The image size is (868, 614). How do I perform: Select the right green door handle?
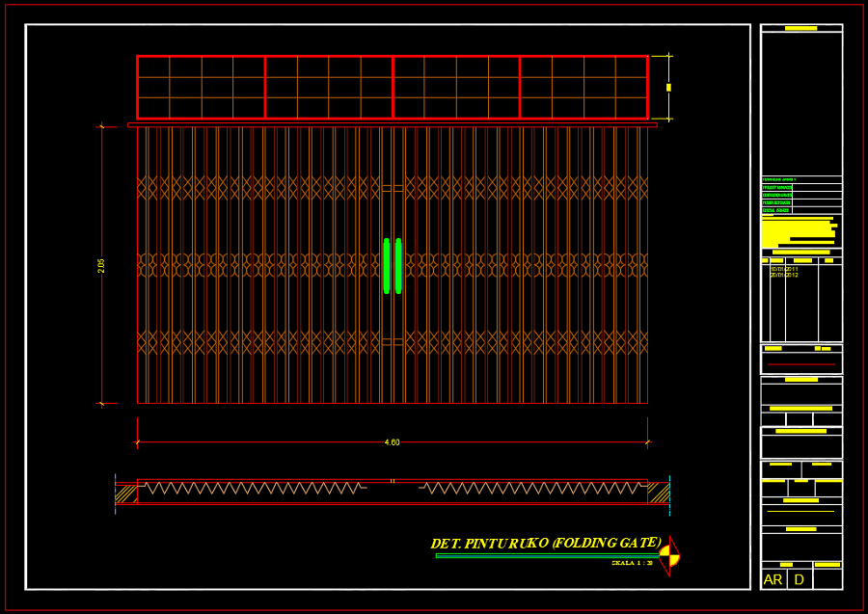pyautogui.click(x=398, y=265)
